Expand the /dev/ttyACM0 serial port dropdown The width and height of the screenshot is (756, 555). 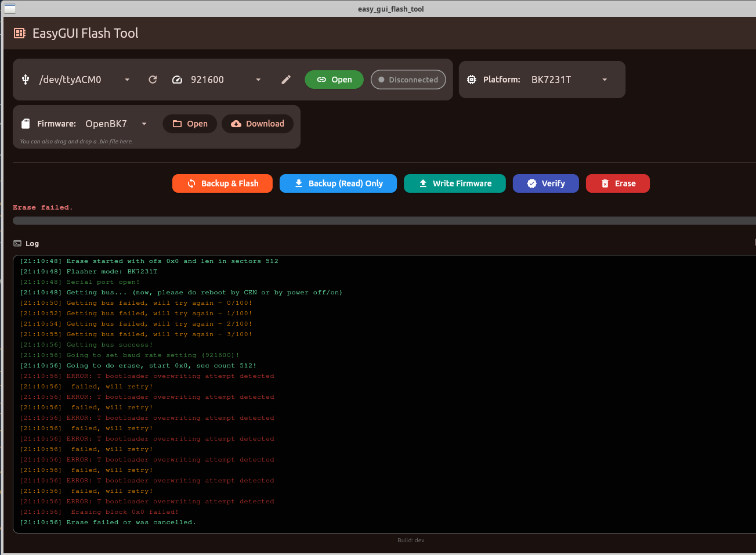pyautogui.click(x=84, y=80)
